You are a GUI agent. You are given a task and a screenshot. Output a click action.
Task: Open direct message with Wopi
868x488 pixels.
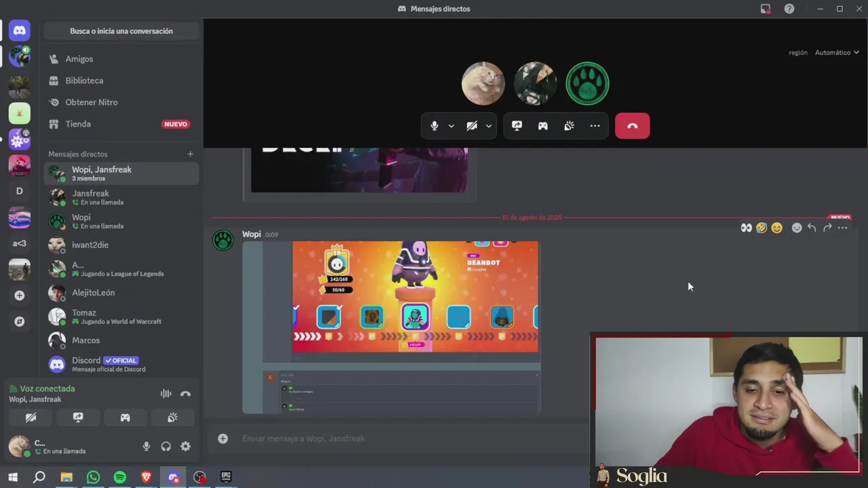pos(121,221)
